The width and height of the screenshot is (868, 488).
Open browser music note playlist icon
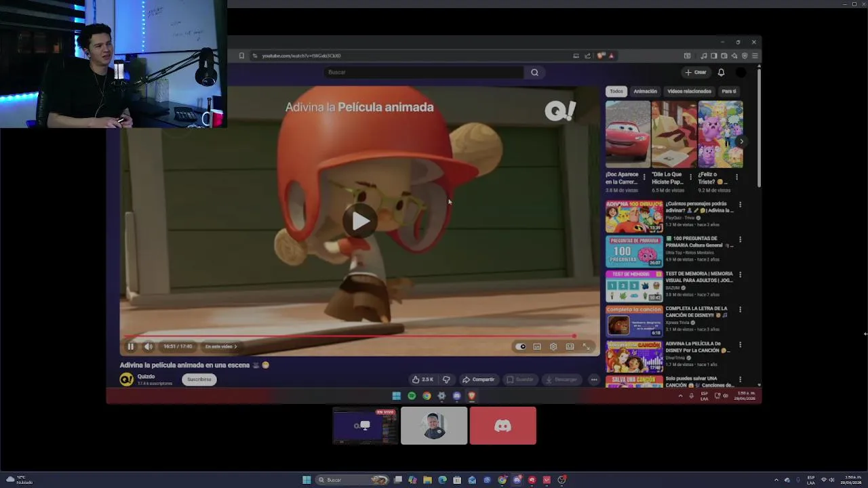point(704,56)
